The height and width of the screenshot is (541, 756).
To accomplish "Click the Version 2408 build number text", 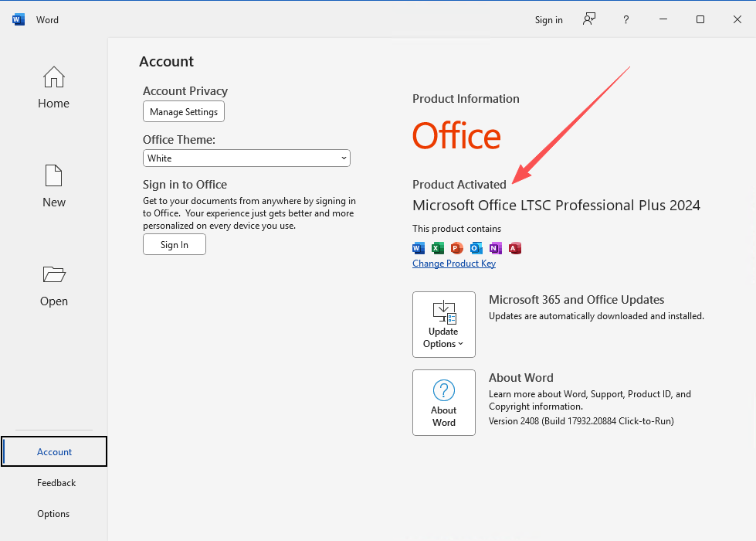I will coord(581,421).
